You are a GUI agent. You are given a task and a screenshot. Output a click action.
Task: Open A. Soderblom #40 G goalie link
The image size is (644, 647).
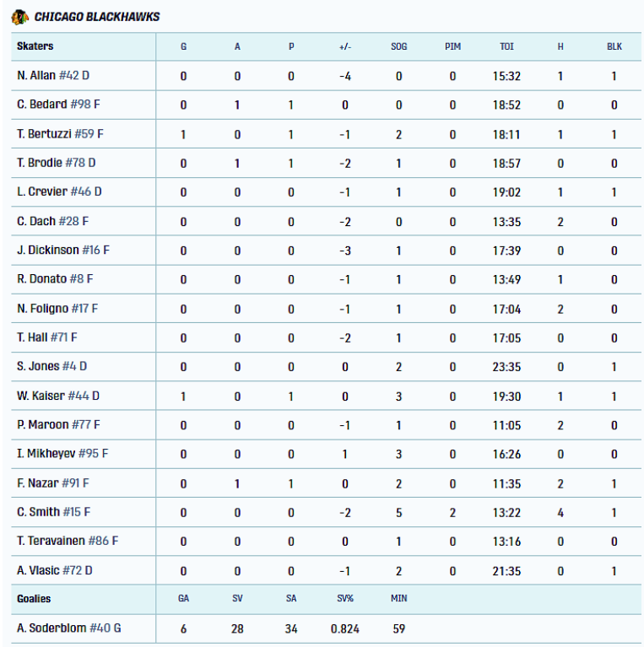coord(69,628)
